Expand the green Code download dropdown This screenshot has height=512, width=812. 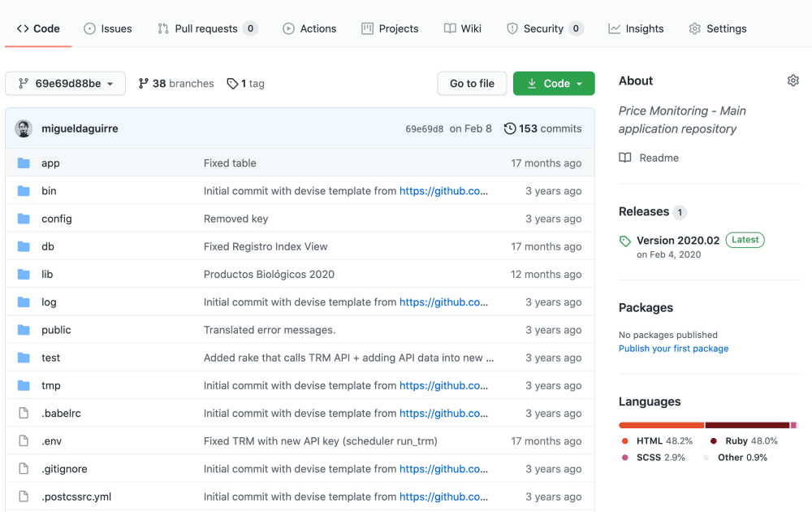pos(554,84)
